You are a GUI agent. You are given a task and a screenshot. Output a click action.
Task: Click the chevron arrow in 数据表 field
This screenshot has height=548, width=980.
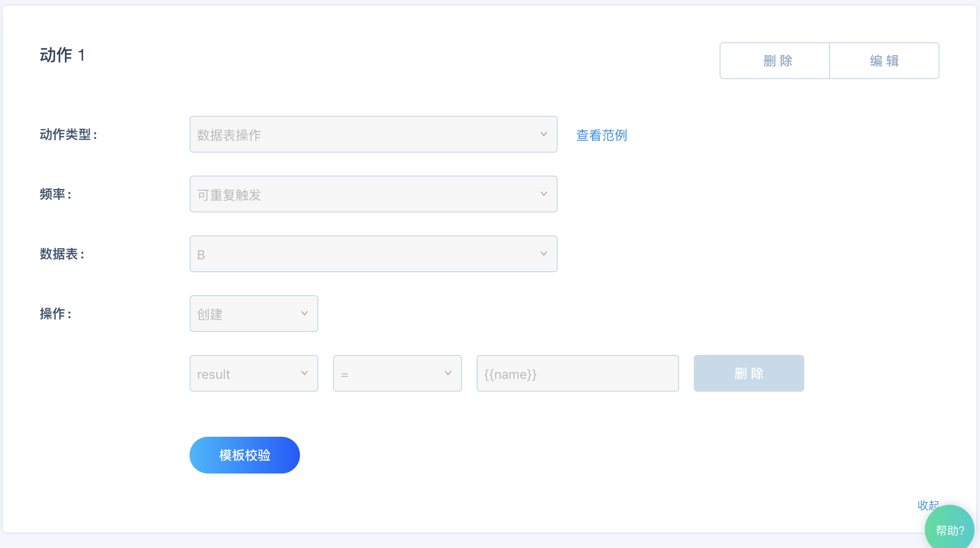(x=543, y=254)
